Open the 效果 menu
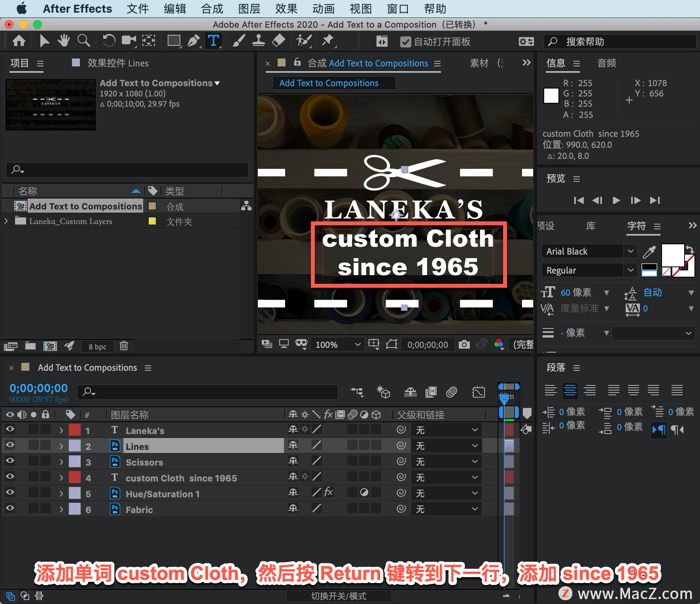700x604 pixels. click(286, 9)
